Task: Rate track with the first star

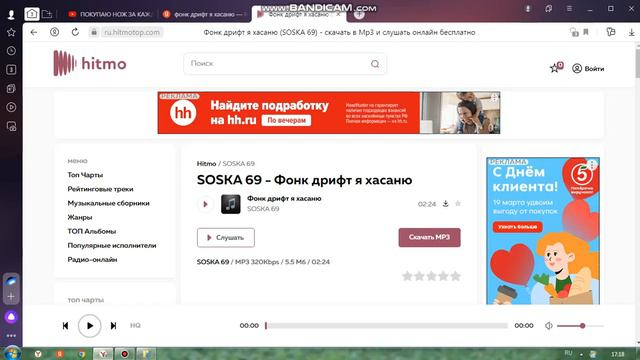Action: (407, 276)
